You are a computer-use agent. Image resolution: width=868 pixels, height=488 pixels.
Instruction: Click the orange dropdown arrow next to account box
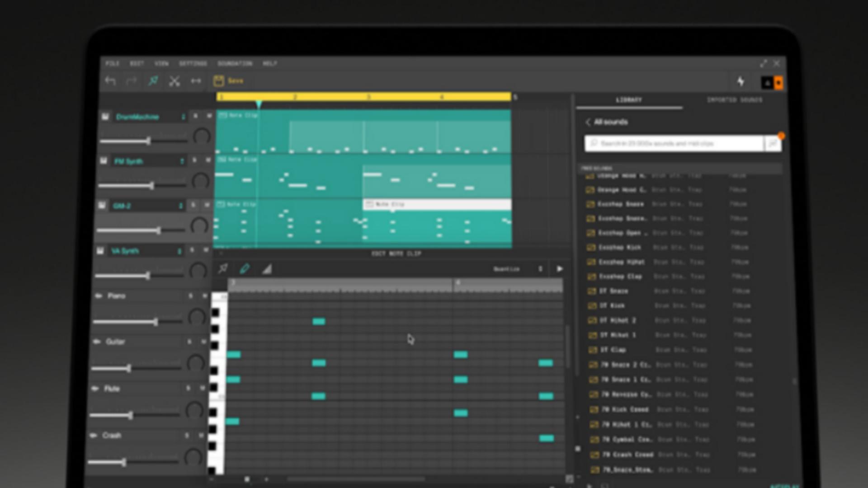click(778, 83)
